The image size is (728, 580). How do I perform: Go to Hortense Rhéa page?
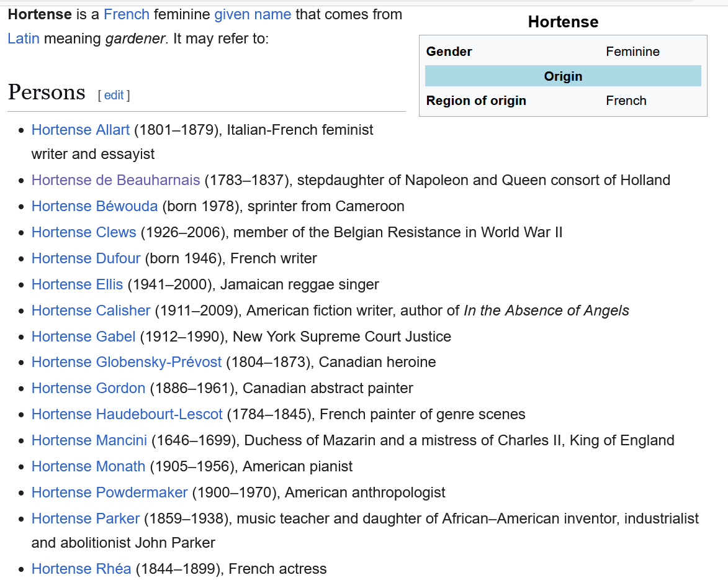81,569
